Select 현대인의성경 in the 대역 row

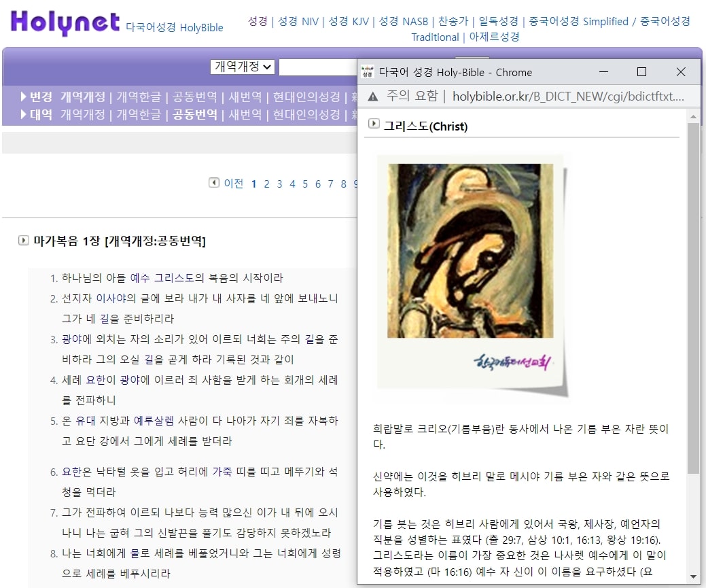[306, 115]
